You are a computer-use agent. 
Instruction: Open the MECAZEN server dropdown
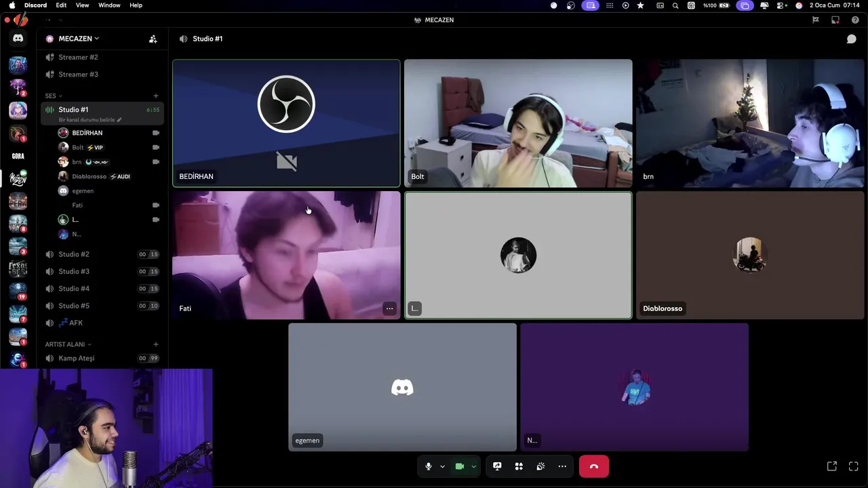[x=79, y=39]
